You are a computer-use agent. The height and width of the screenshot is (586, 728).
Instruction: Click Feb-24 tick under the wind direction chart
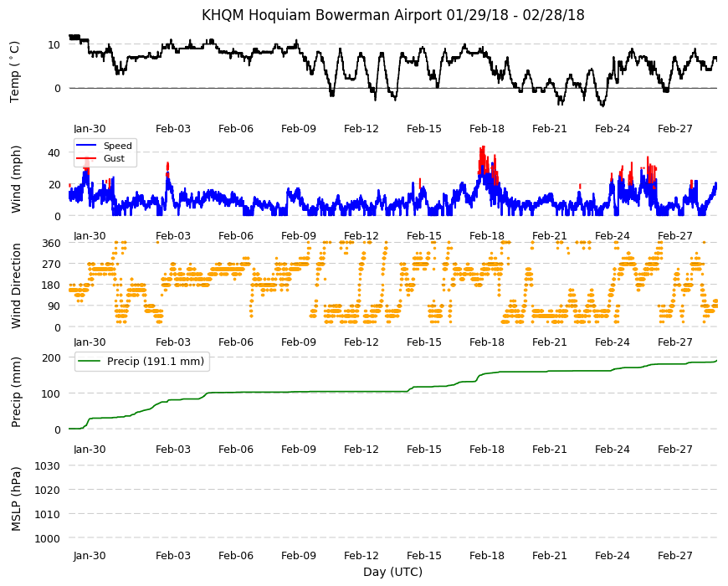click(x=613, y=342)
